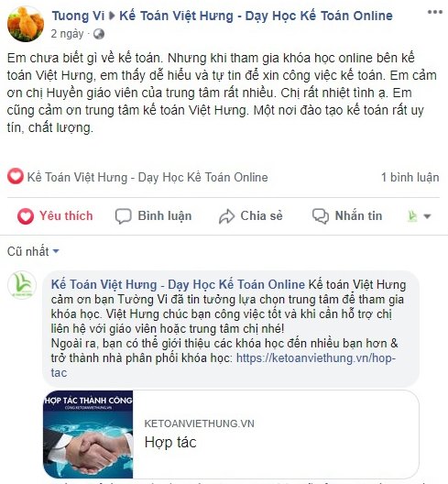Click the heart reaction icon in the reactions summary
Viewport: 448px width, 484px height.
click(x=16, y=177)
